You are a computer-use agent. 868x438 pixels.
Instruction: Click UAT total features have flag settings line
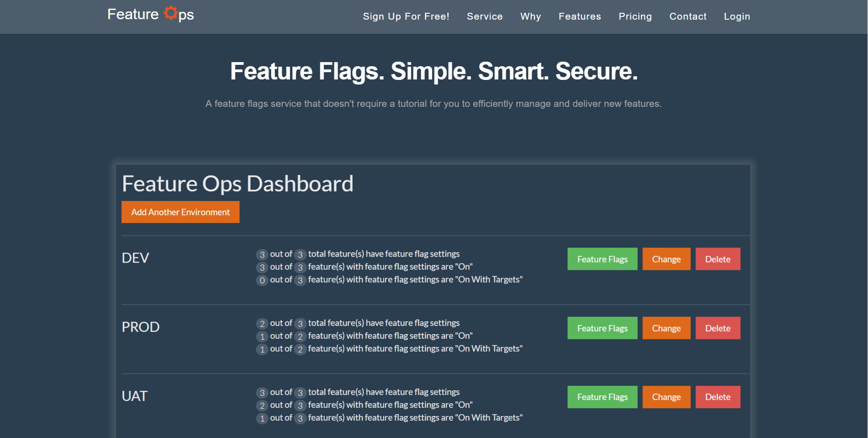[358, 392]
